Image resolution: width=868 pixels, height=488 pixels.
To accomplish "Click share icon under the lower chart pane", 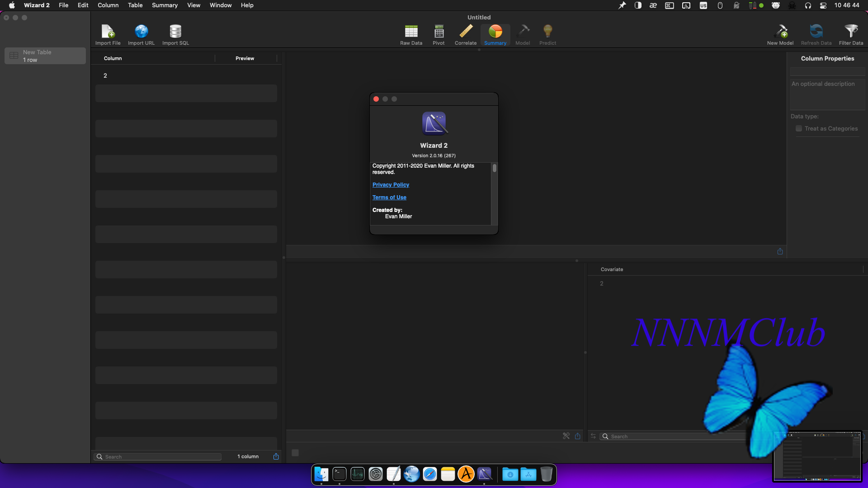I will point(577,436).
